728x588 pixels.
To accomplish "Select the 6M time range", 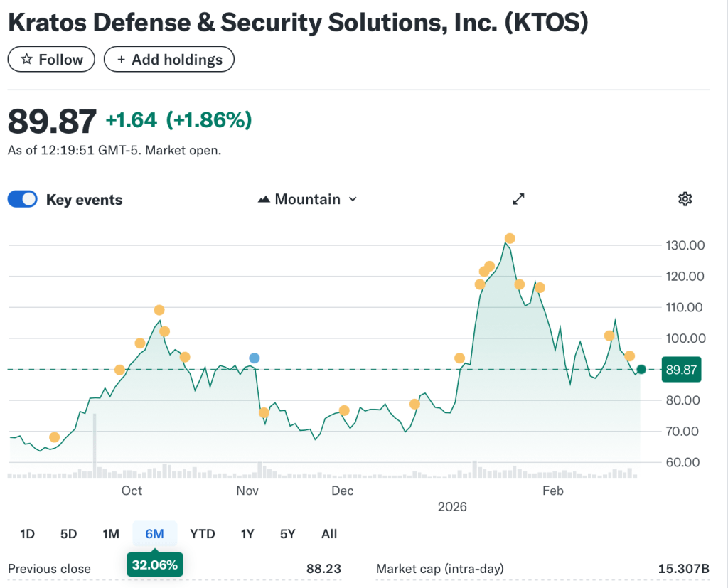I will [154, 534].
